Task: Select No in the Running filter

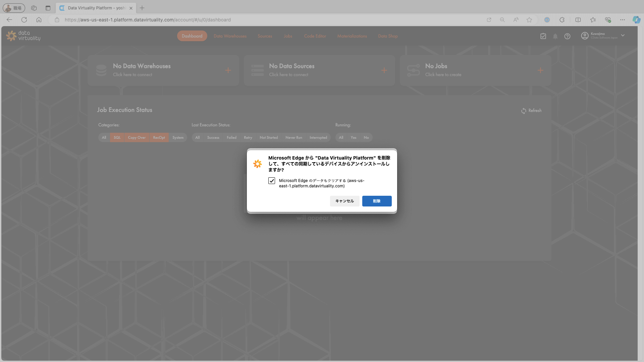Action: pyautogui.click(x=366, y=138)
